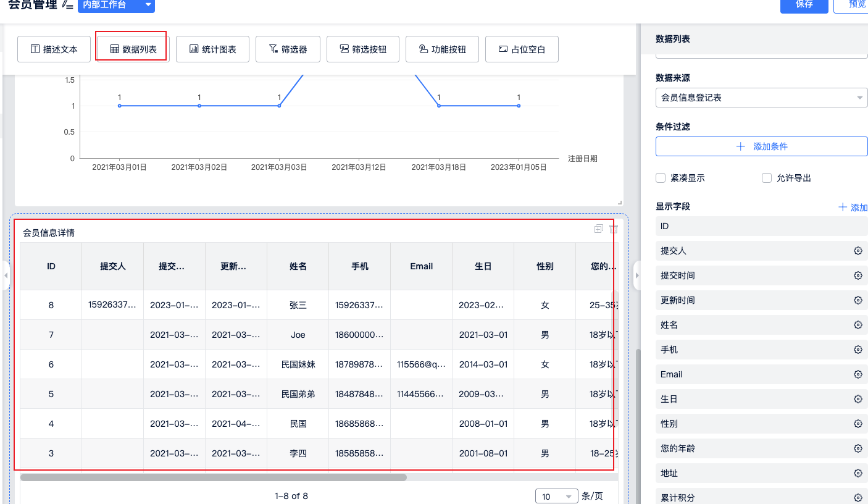Add a 统计图表 component

(213, 49)
